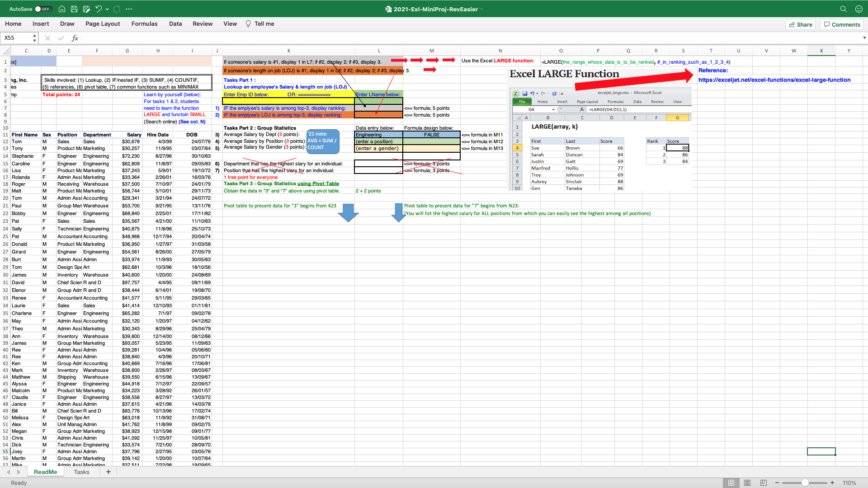This screenshot has height=488, width=868.
Task: Click the Share button
Action: (801, 24)
